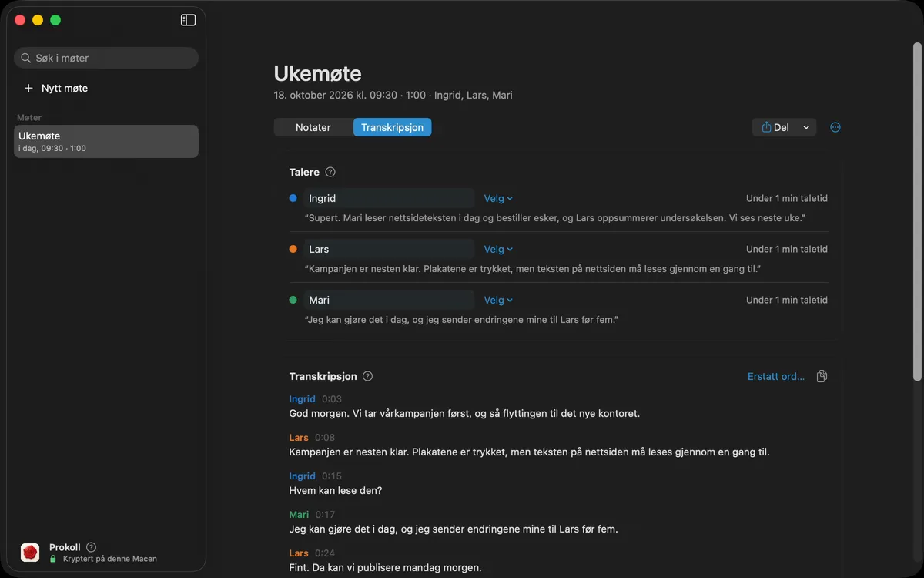The width and height of the screenshot is (924, 578).
Task: Edit the Lars speaker name field
Action: tap(389, 249)
